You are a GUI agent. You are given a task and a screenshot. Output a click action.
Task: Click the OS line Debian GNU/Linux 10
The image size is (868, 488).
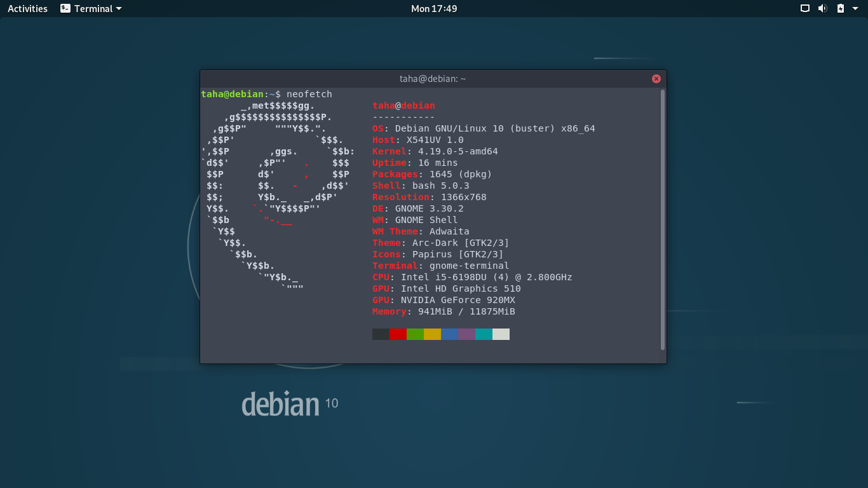coord(484,128)
